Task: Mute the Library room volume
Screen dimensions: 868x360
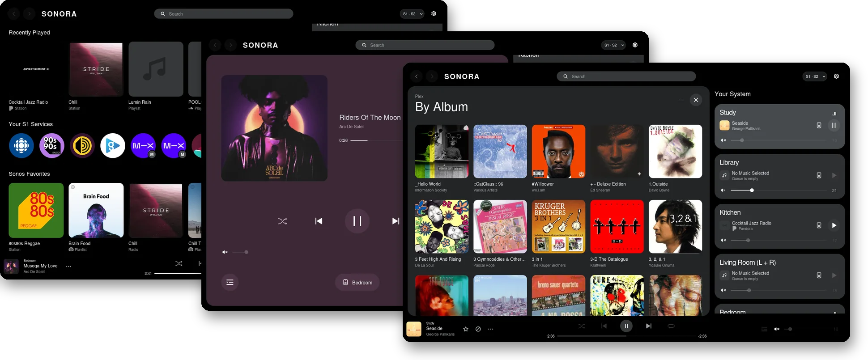Action: coord(723,191)
